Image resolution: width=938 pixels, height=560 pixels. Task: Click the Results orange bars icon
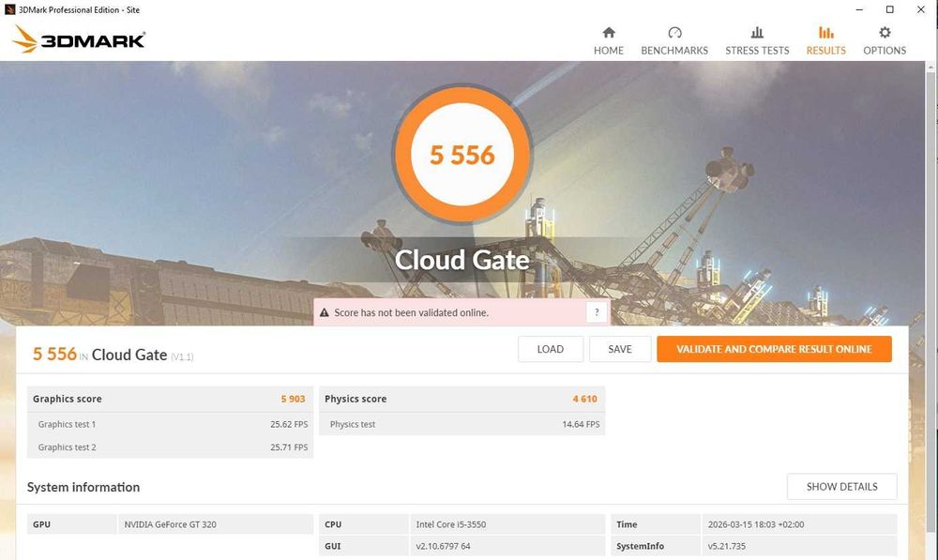(825, 32)
